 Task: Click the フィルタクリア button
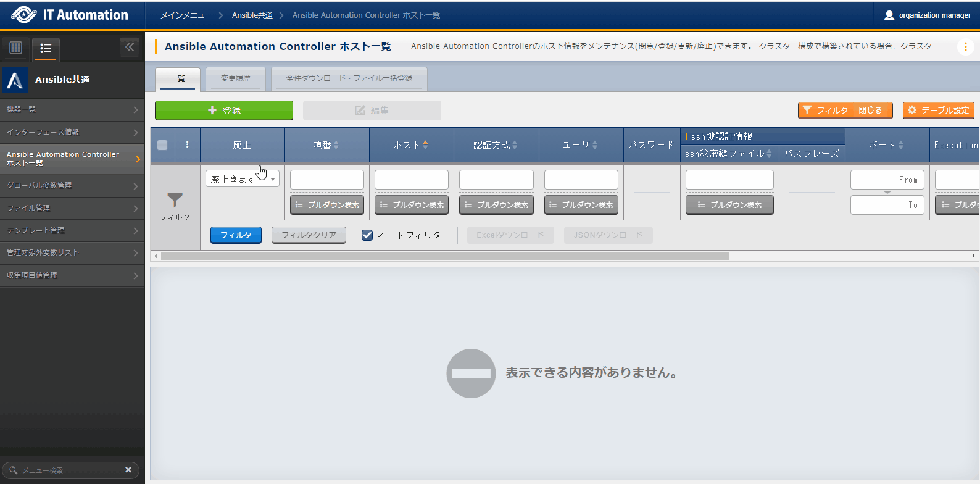click(309, 235)
